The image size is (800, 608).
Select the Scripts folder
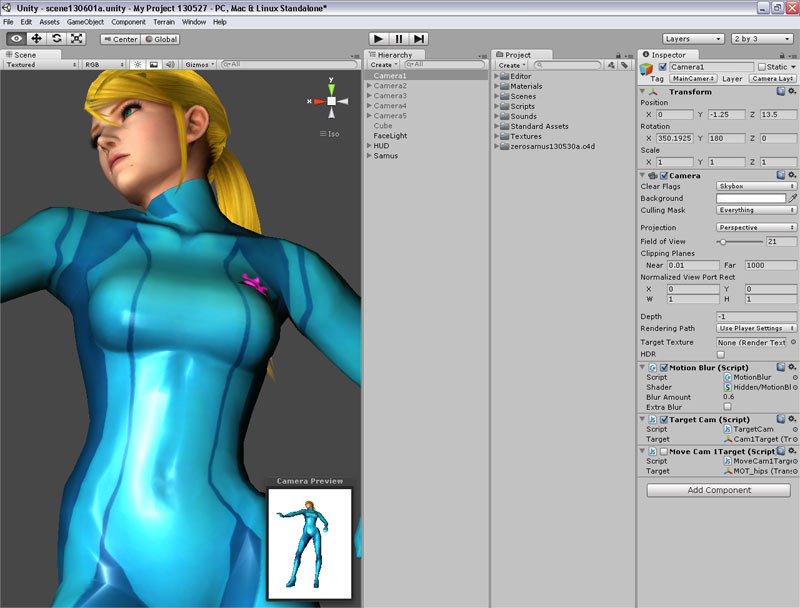[x=522, y=106]
